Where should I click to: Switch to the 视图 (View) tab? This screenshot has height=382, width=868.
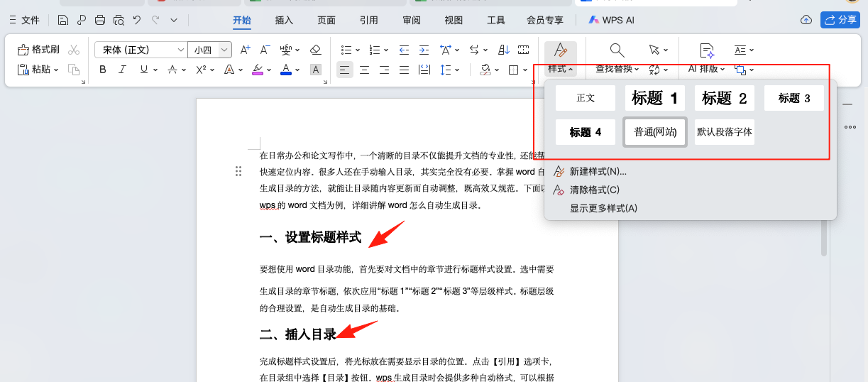454,20
